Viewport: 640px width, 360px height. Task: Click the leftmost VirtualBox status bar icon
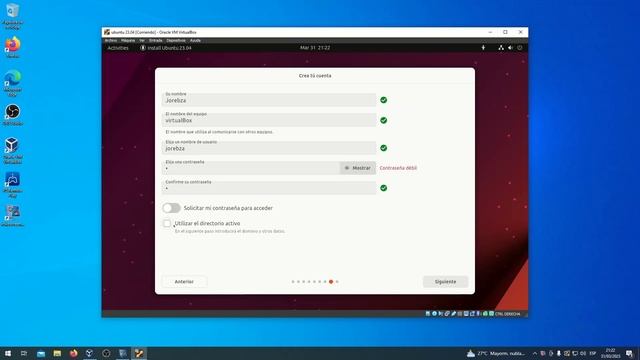(428, 314)
